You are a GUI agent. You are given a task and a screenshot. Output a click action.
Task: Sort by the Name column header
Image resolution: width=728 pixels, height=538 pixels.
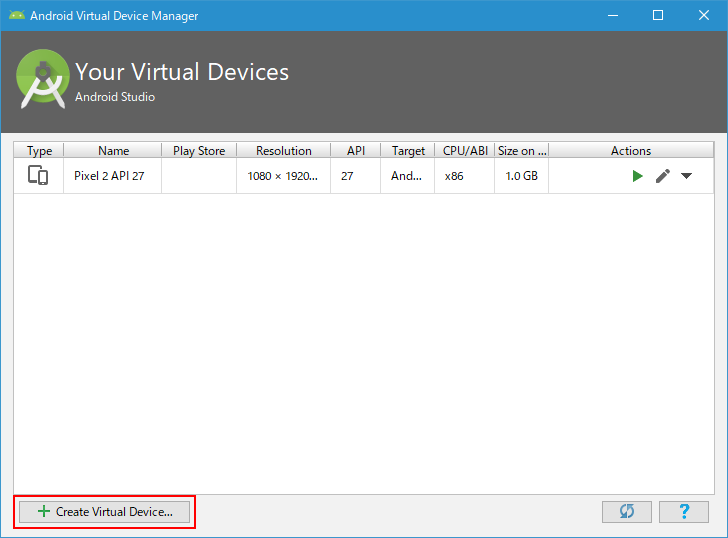click(x=113, y=150)
